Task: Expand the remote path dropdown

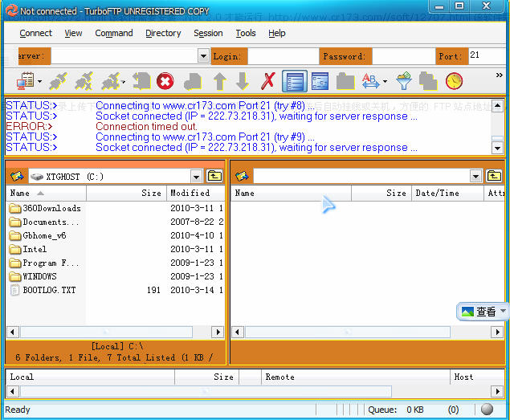Action: pyautogui.click(x=476, y=177)
